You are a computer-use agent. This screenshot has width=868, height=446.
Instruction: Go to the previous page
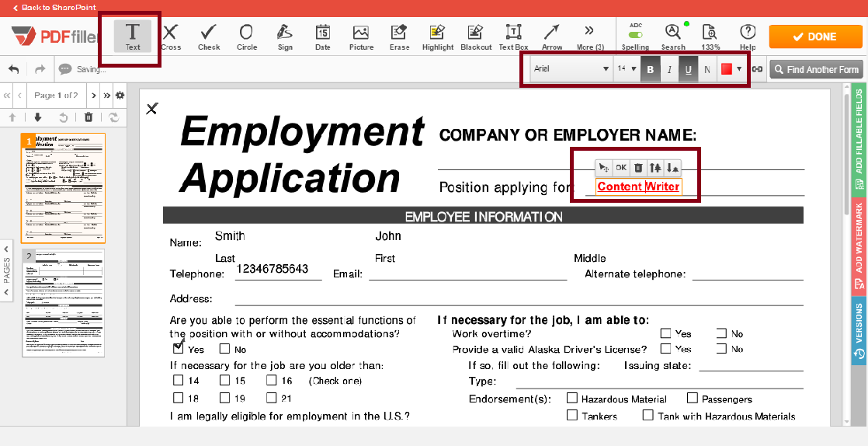20,96
